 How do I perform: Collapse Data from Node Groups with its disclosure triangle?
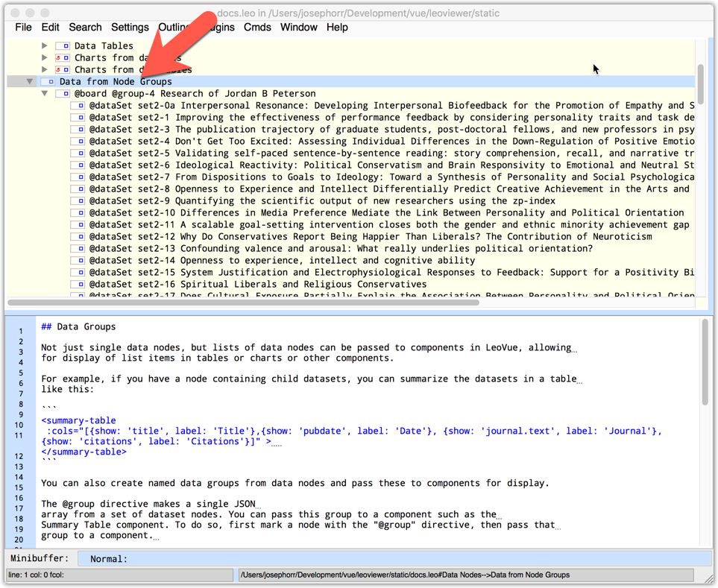coord(29,81)
